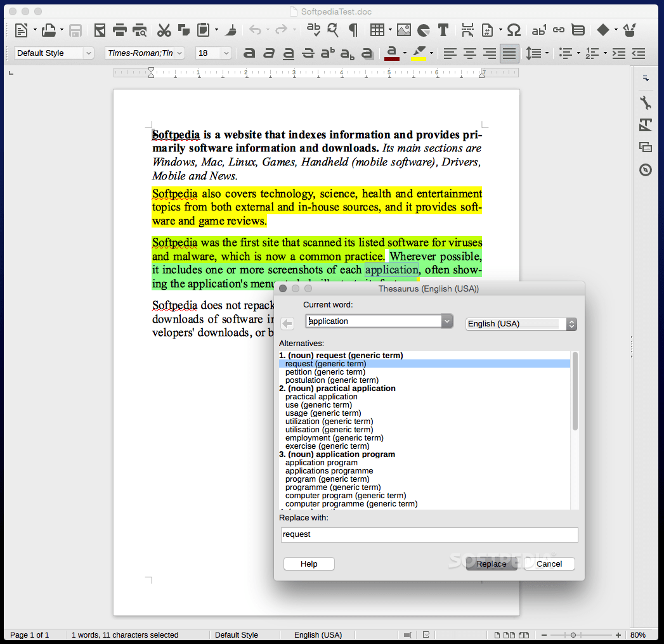Open a file using the Open icon
This screenshot has width=664, height=644.
click(49, 30)
